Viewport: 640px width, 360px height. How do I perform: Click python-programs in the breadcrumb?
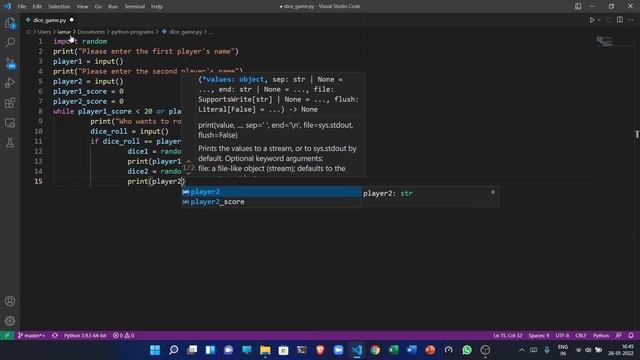click(132, 32)
